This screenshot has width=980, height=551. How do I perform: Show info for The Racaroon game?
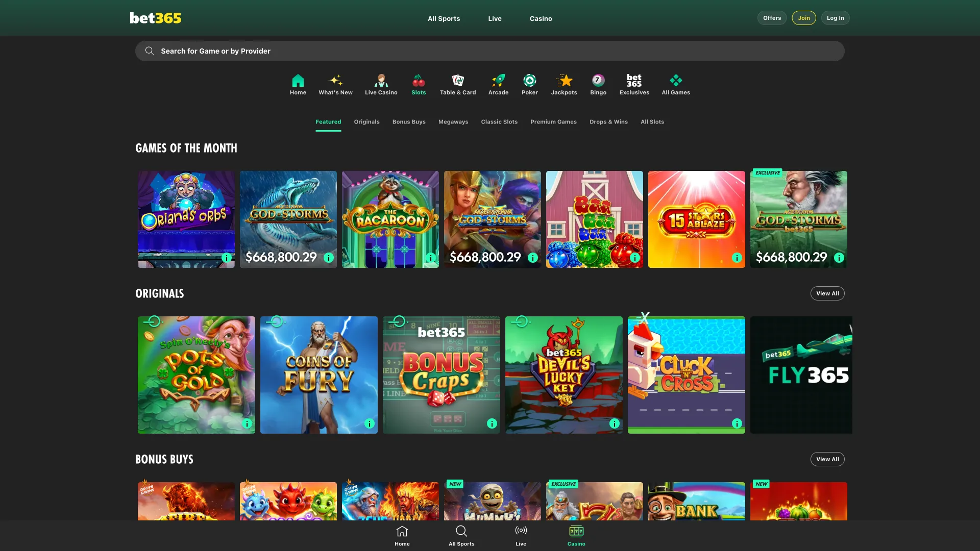tap(431, 258)
